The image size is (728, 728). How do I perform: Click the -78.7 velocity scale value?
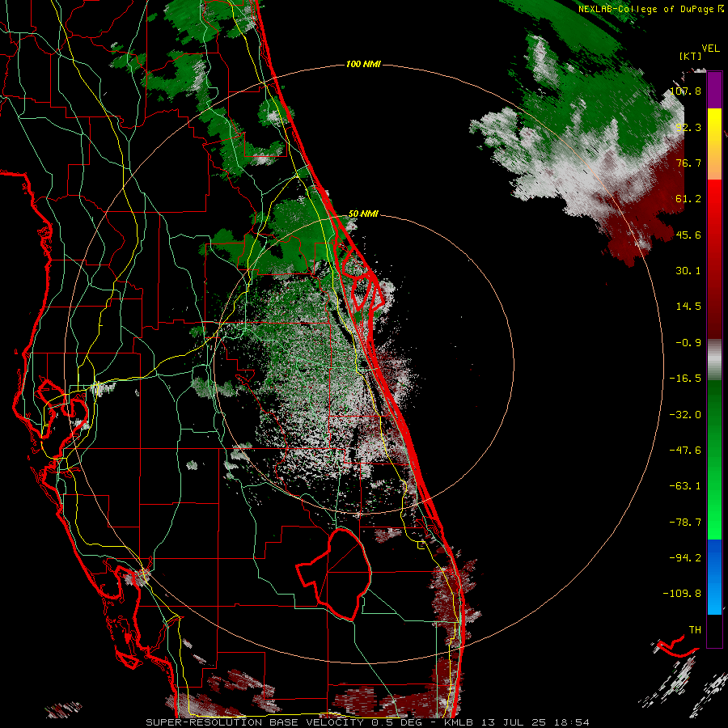pyautogui.click(x=685, y=523)
